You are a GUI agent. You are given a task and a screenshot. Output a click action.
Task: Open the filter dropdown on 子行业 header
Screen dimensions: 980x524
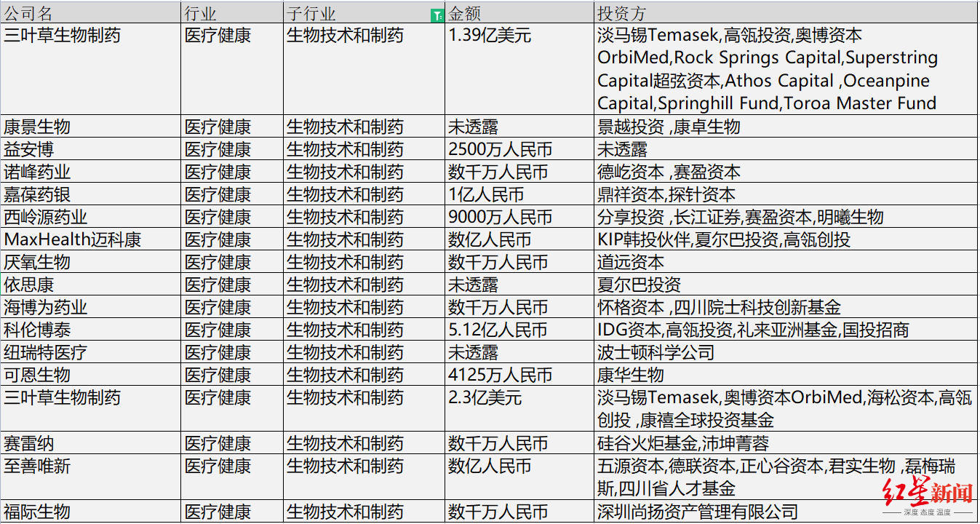(437, 15)
